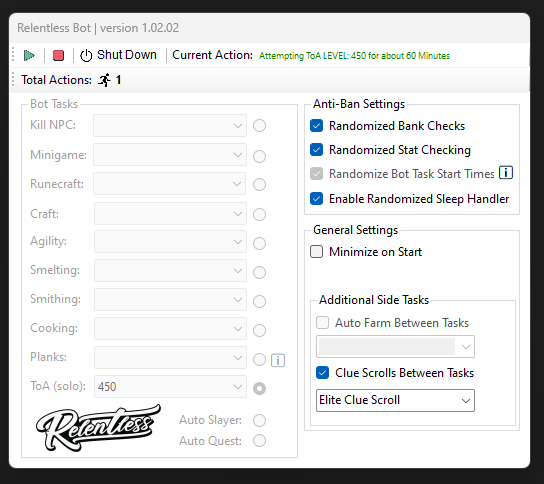
Task: Select the Minigame radio button
Action: pyautogui.click(x=260, y=156)
